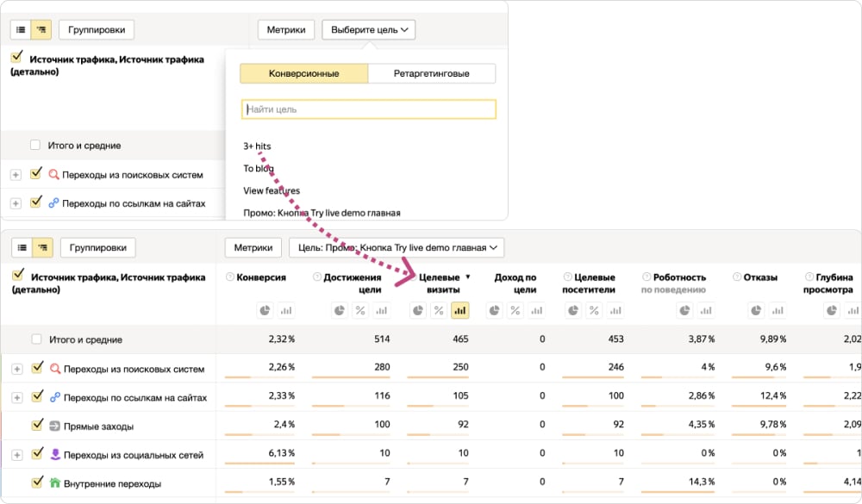
Task: Click the 'Найти цель' search field
Action: (x=368, y=109)
